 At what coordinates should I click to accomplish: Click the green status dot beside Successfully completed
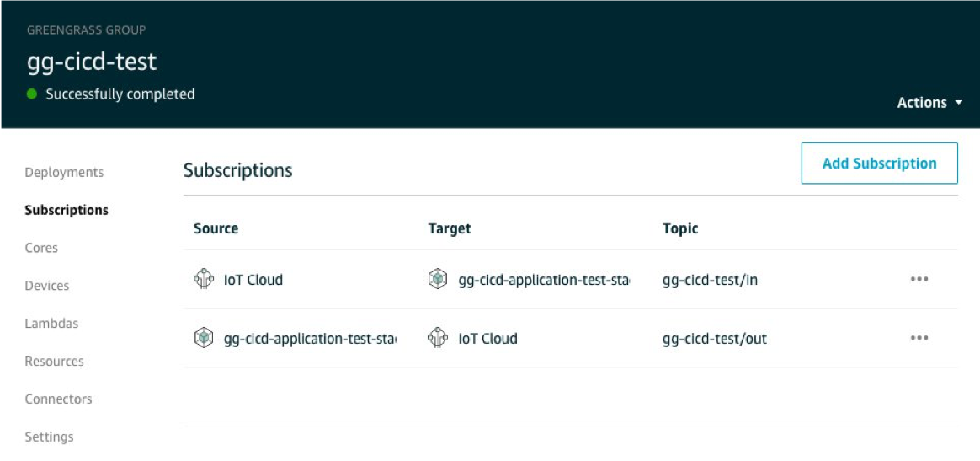(33, 95)
